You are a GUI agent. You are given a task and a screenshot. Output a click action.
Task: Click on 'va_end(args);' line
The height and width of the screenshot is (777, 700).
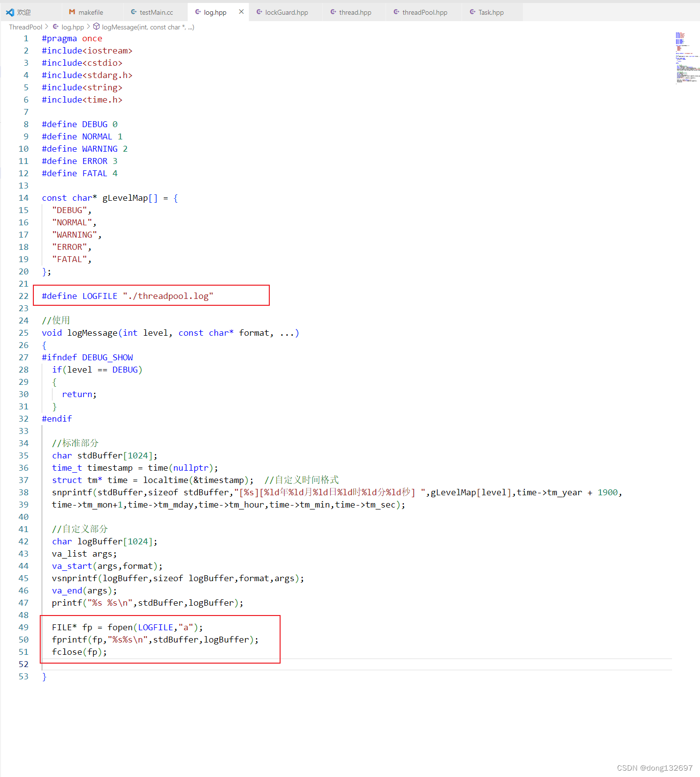[84, 590]
